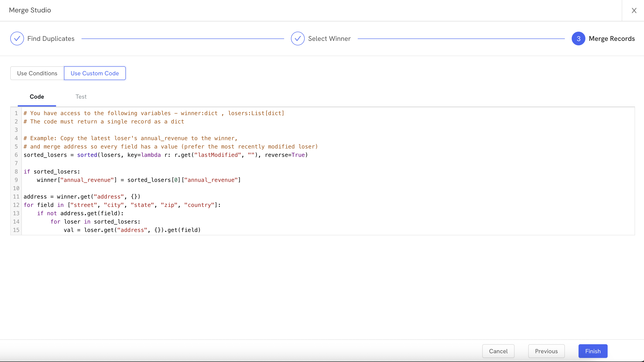Click Finish to complete the merge
Viewport: 644px width, 362px height.
[x=593, y=351]
